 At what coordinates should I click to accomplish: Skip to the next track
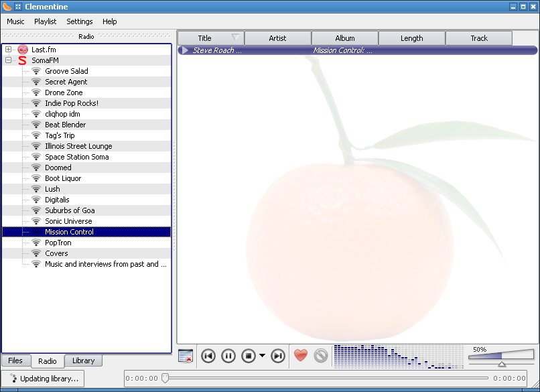278,356
